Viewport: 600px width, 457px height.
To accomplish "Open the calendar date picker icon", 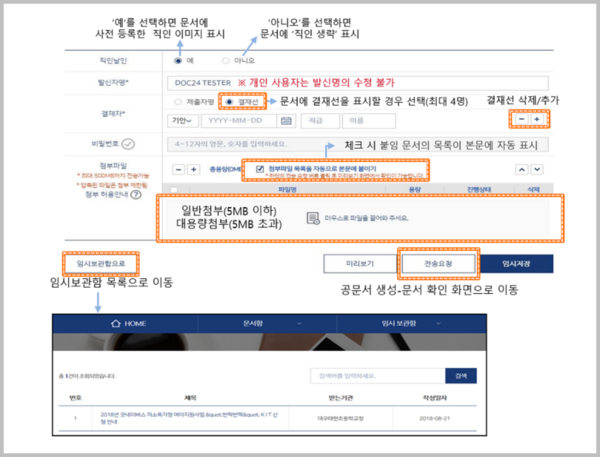I will click(x=286, y=121).
